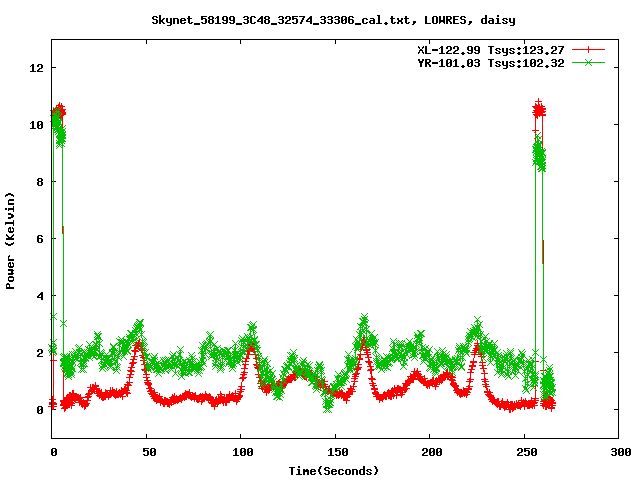The height and width of the screenshot is (480, 640).
Task: Click the red calibration spike near 257 seconds
Action: click(539, 110)
